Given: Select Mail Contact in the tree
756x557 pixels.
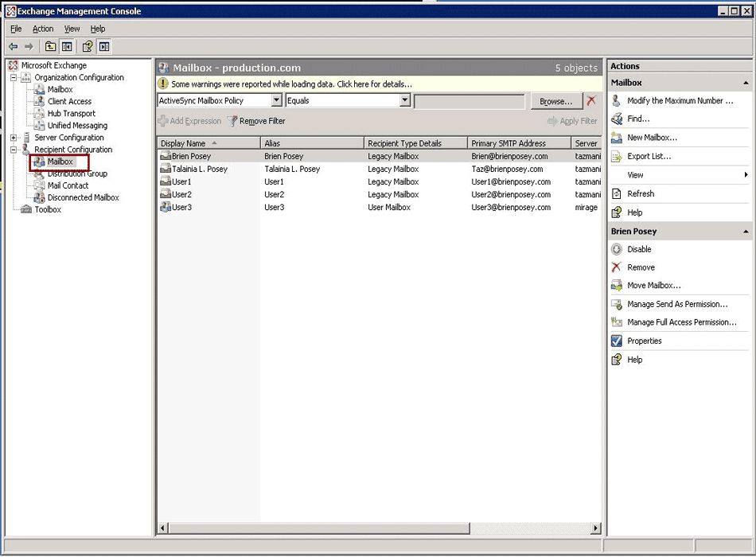Looking at the screenshot, I should [x=68, y=185].
